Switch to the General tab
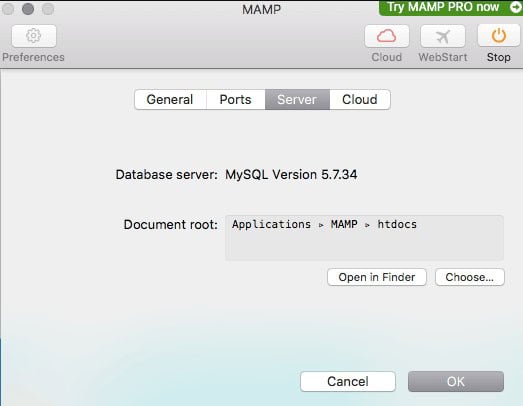 click(x=170, y=99)
